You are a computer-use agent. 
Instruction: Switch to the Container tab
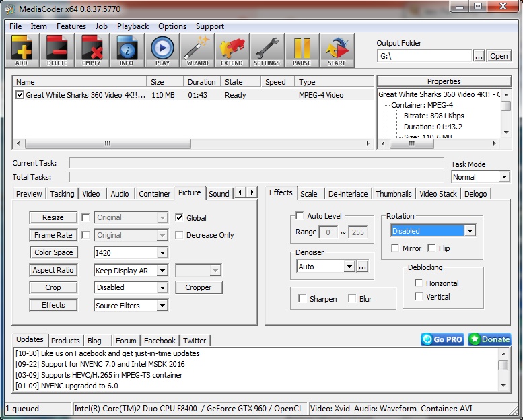[x=154, y=194]
